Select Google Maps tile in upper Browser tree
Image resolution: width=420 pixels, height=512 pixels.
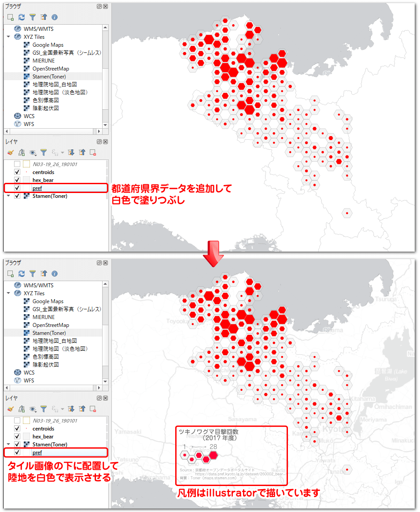click(48, 45)
